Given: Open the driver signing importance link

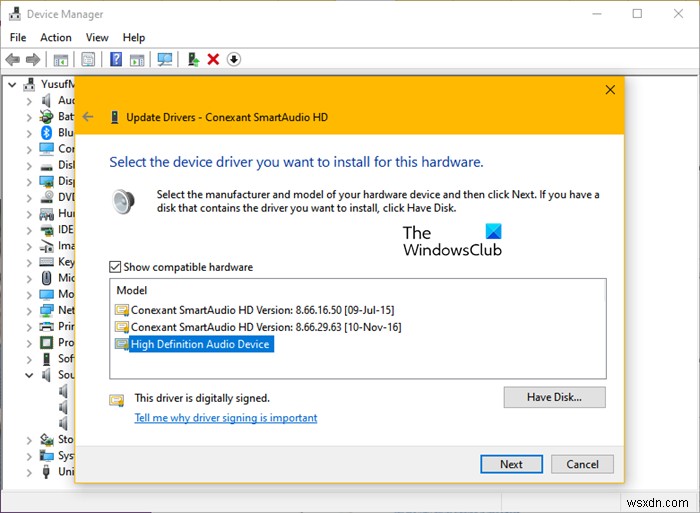Looking at the screenshot, I should click(x=226, y=418).
